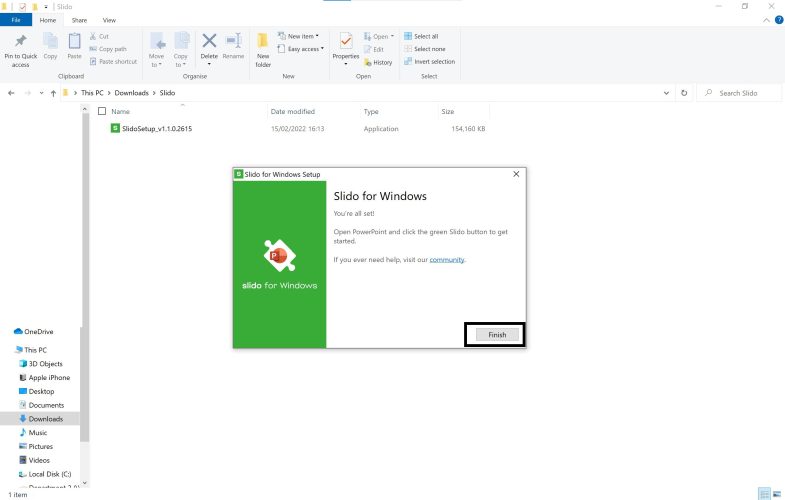This screenshot has height=500, width=785.
Task: Click the up arrow navigation icon
Action: (x=53, y=93)
